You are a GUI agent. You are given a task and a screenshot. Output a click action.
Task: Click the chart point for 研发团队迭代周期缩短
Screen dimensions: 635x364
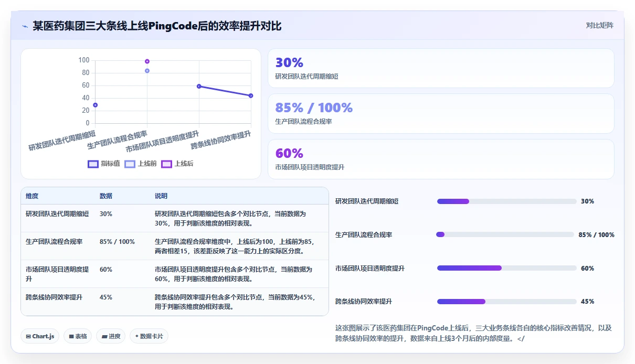(x=95, y=105)
